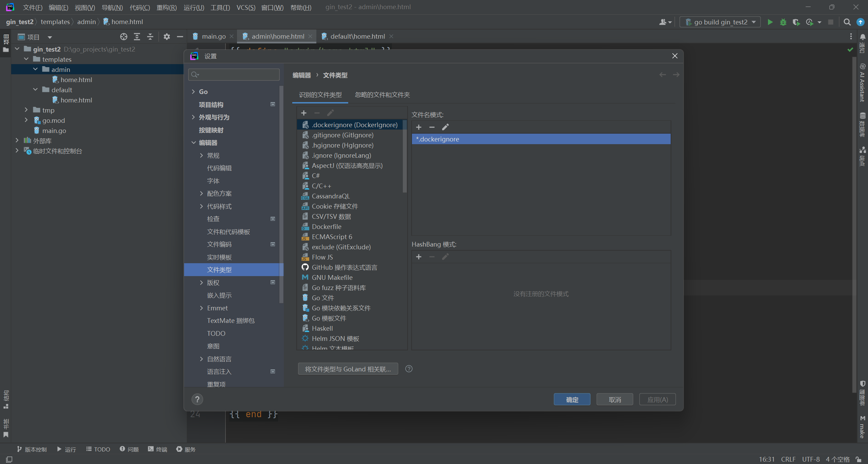
Task: Edit the selected file name pattern
Action: 445,127
